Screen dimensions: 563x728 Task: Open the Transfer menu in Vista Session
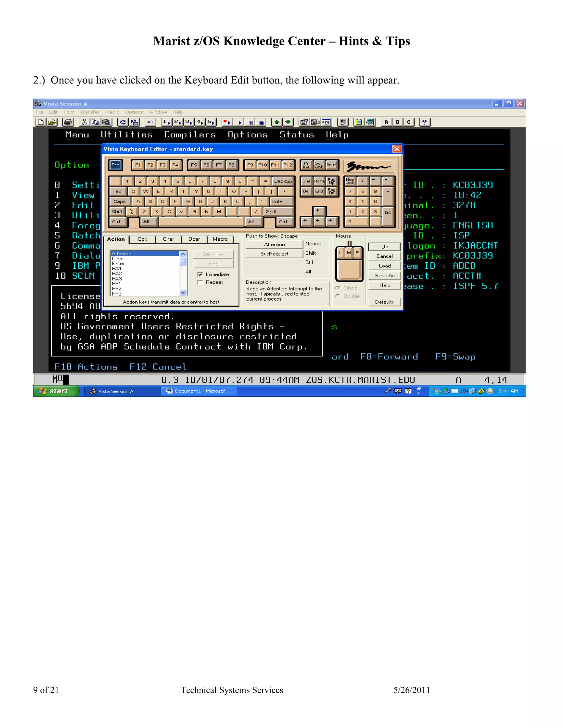click(90, 112)
